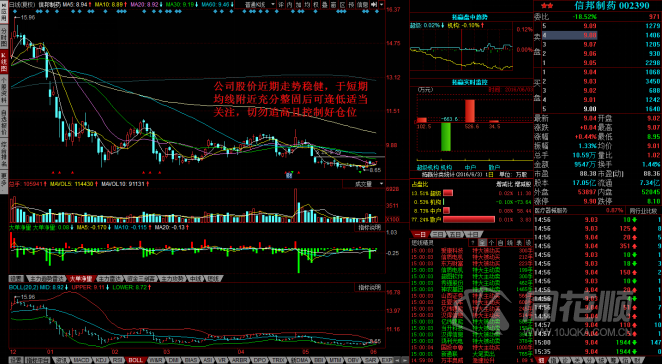The image size is (662, 364).
Task: Switch to the MACD indicator tab
Action: pos(81,360)
